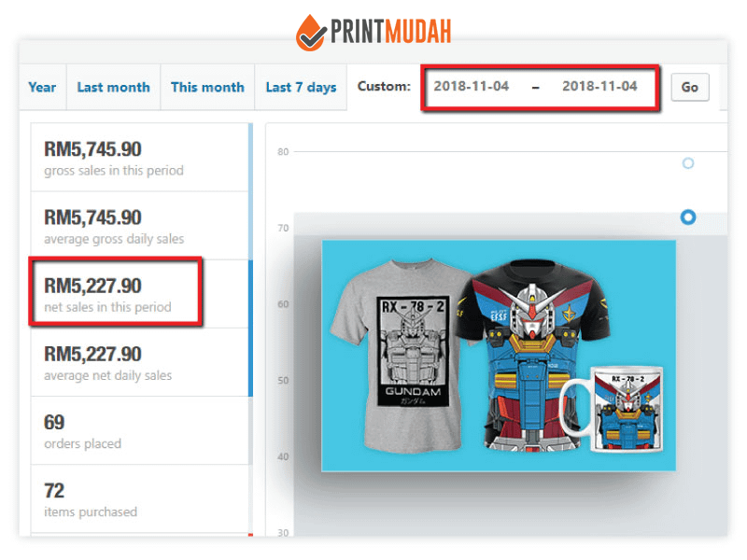Select the This month tab
Screen dimensions: 747x560
click(207, 87)
